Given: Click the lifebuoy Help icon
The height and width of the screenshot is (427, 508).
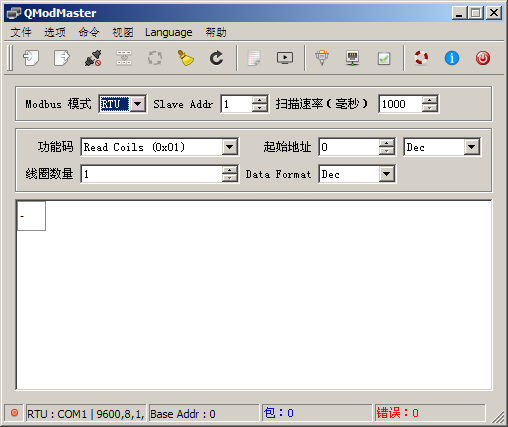Looking at the screenshot, I should 421,58.
